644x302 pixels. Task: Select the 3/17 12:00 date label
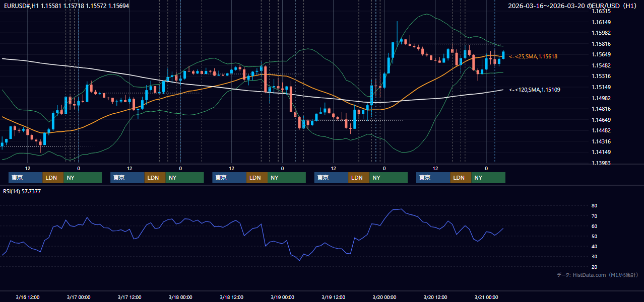pyautogui.click(x=129, y=297)
